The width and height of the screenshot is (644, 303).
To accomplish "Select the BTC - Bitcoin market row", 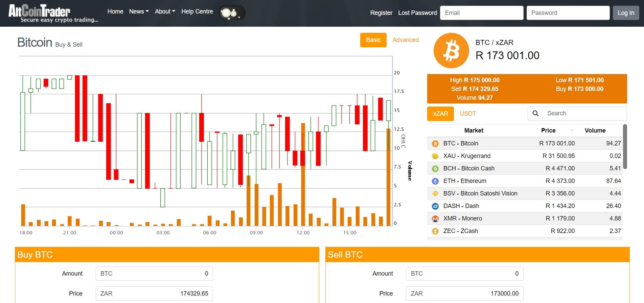I will tap(525, 143).
